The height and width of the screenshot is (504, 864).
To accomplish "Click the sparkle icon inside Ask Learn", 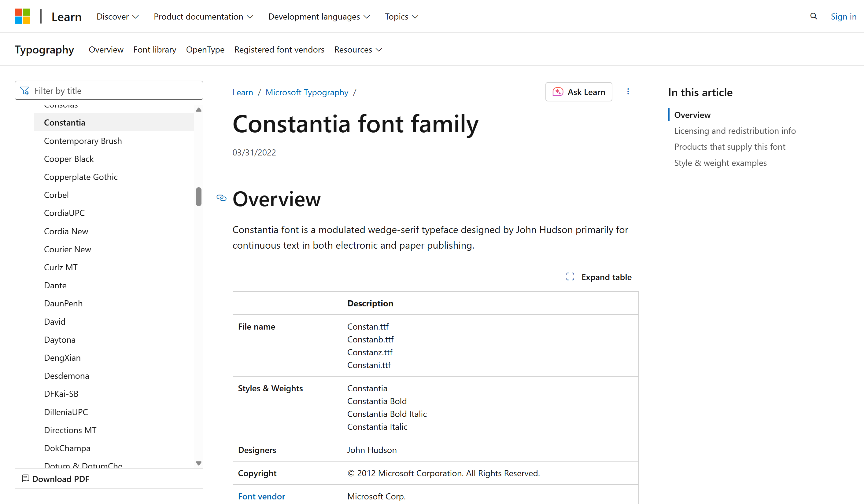I will [558, 91].
